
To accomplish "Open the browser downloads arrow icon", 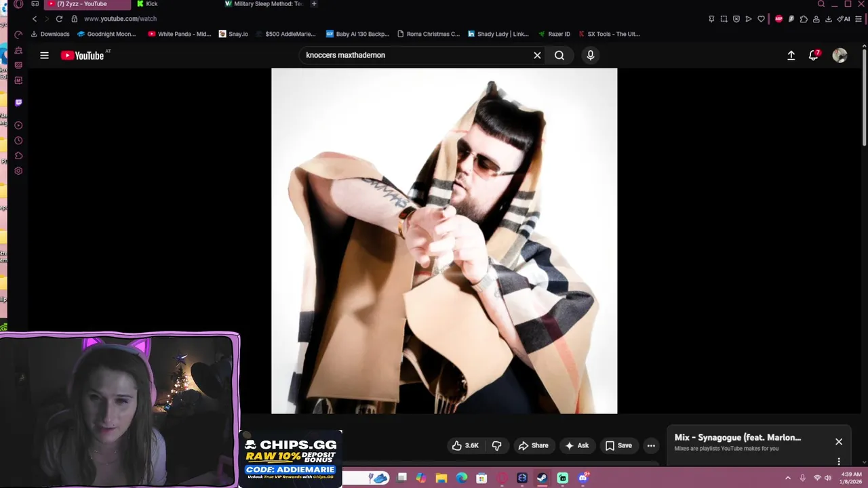I will tap(829, 19).
